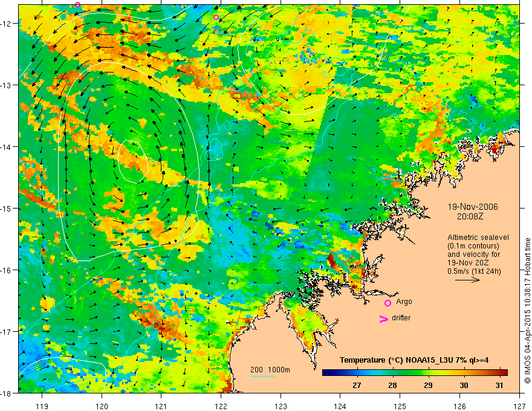Click the latitude axis label -18
Image resolution: width=532 pixels, height=411 pixels.
coord(7,393)
